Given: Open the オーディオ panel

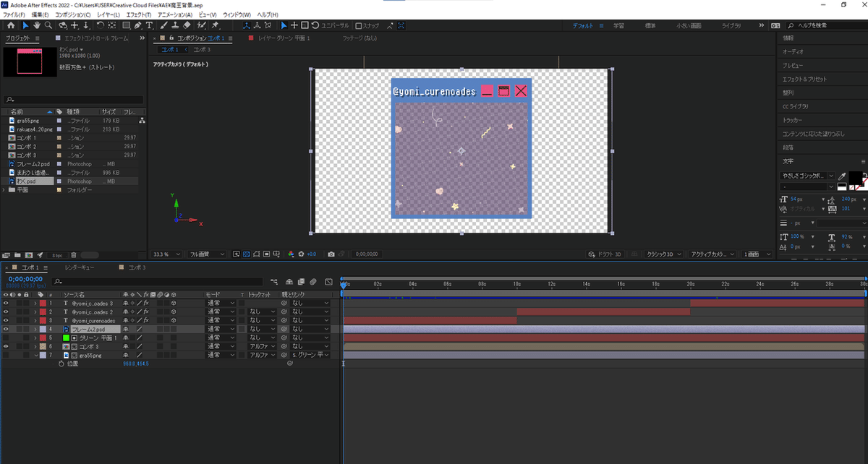Looking at the screenshot, I should point(793,51).
